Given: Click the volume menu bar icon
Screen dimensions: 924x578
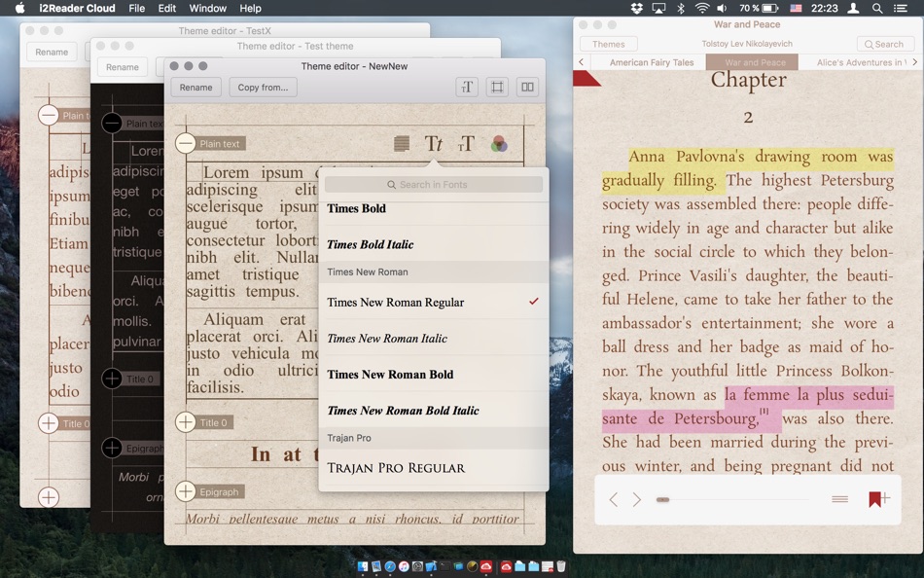Looking at the screenshot, I should (x=722, y=8).
